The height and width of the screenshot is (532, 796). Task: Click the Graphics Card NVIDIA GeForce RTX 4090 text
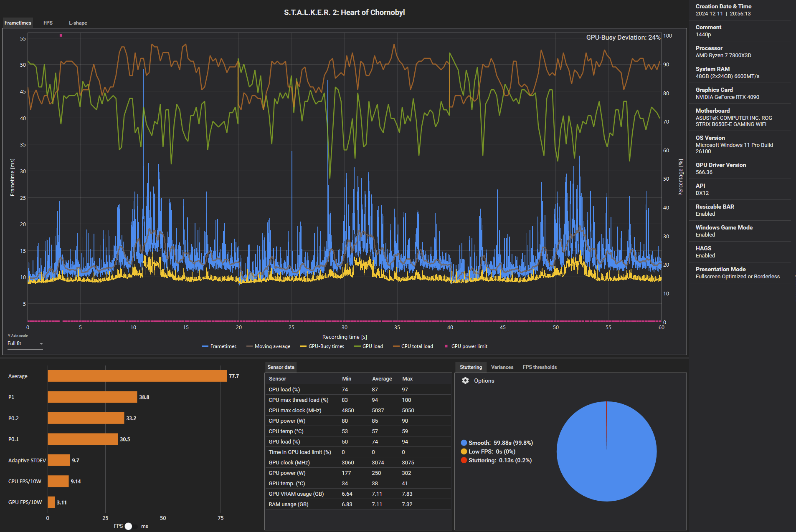tap(728, 97)
